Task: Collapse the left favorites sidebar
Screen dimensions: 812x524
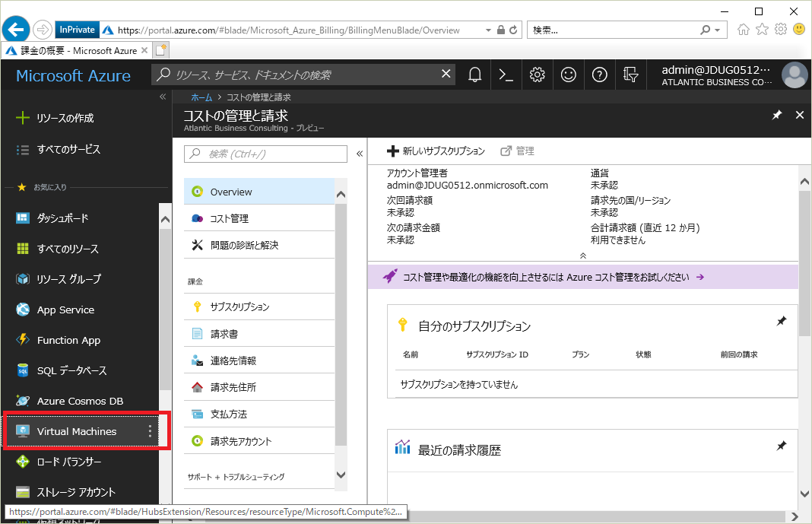Action: click(x=163, y=97)
